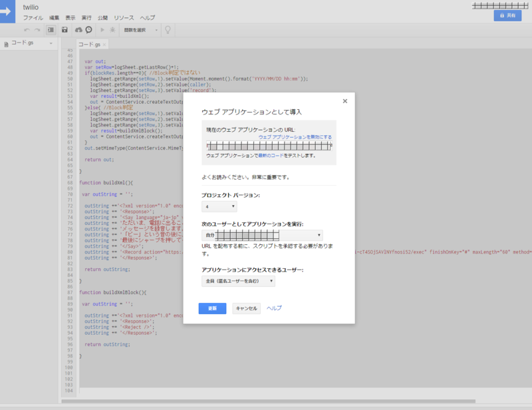Viewport: 532px width, 410px height.
Task: Click the redo arrow in the toolbar
Action: [37, 30]
